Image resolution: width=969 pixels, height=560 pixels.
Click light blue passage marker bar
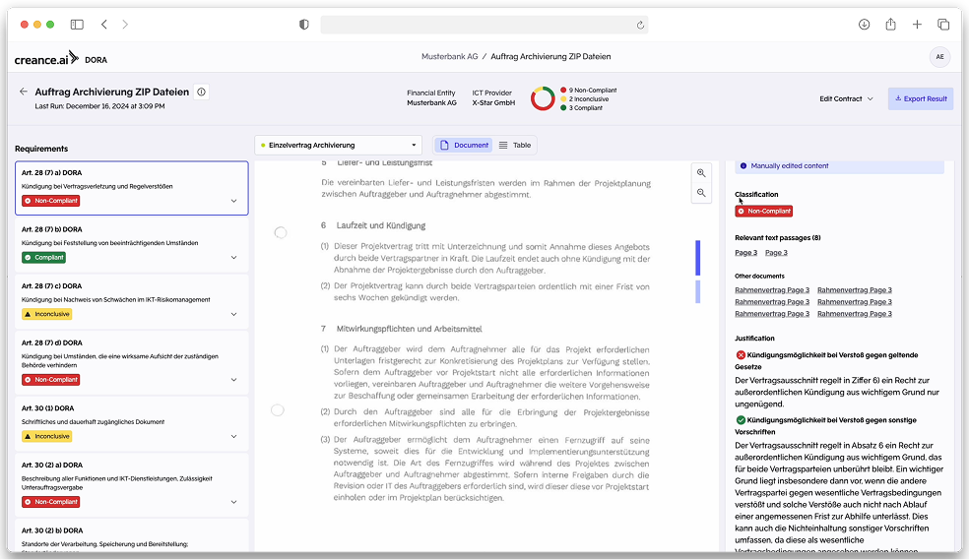[x=698, y=291]
